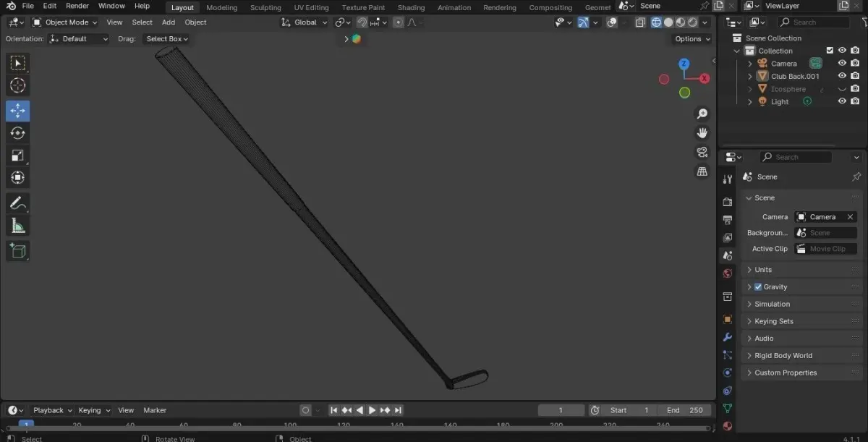Switch to the UV Editing workspace tab
Image resolution: width=868 pixels, height=442 pixels.
click(311, 7)
